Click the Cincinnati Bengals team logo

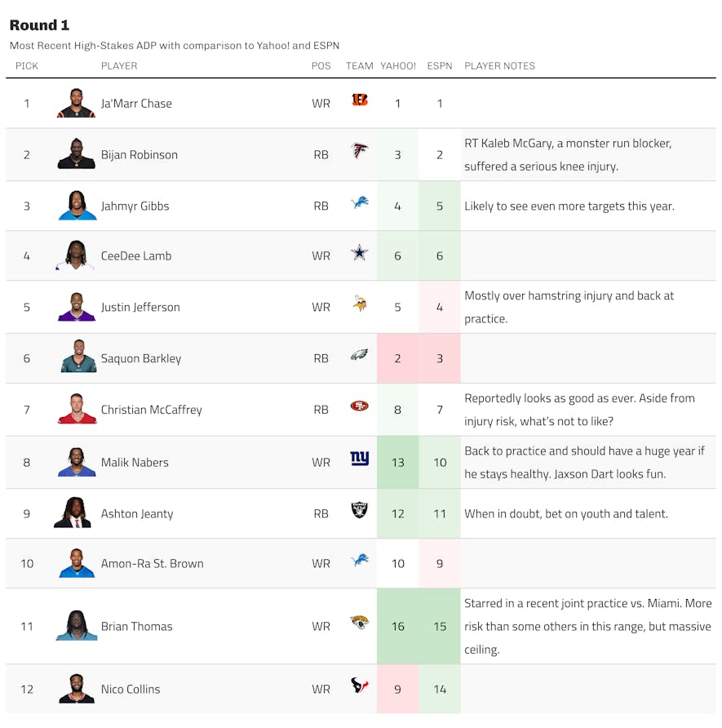360,100
